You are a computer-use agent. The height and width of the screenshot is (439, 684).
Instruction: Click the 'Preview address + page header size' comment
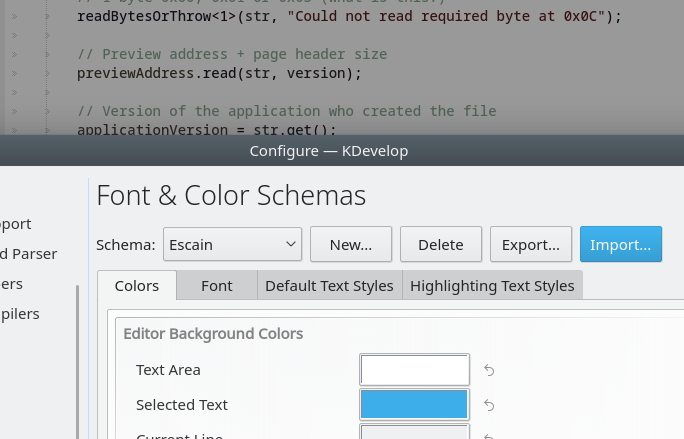232,55
